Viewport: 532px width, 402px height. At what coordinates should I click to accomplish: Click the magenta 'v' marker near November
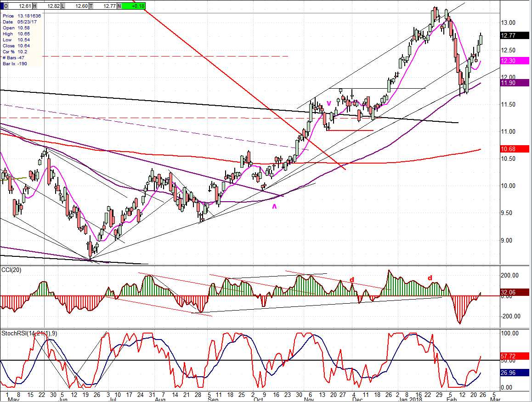tap(328, 102)
